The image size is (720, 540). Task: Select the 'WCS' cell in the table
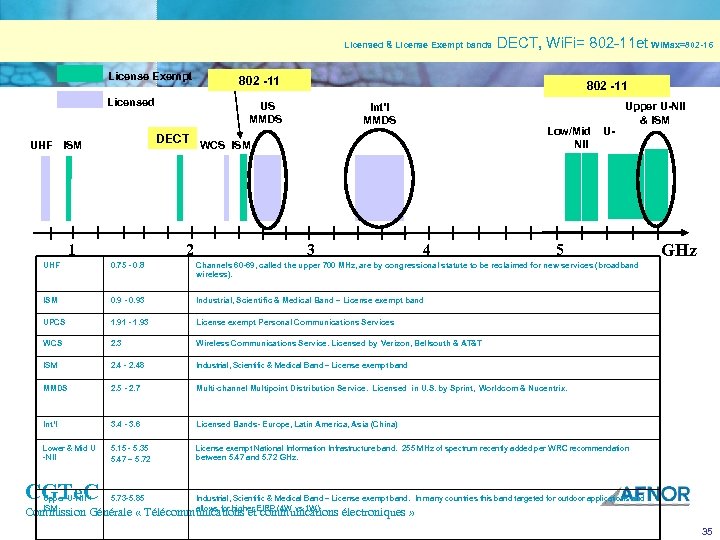click(x=52, y=343)
